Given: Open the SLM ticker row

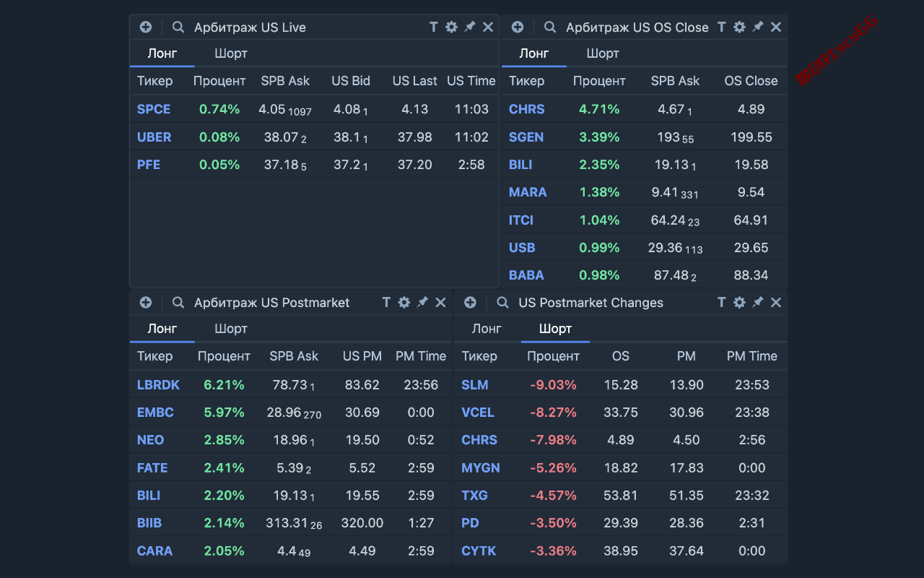Looking at the screenshot, I should (621, 385).
